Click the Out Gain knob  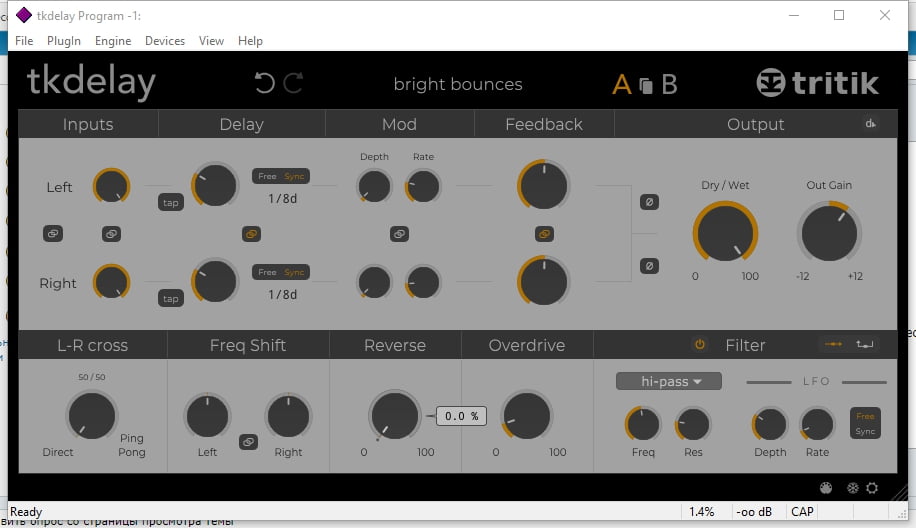click(829, 232)
